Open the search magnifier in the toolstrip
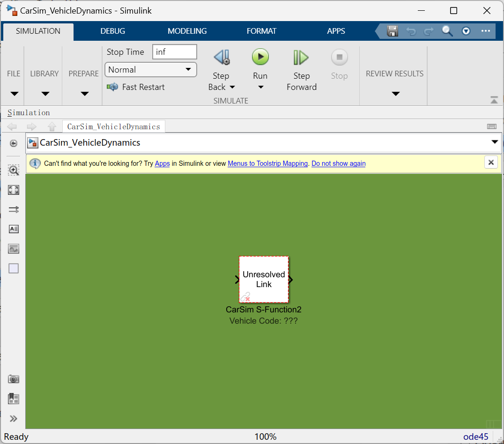 (x=447, y=31)
